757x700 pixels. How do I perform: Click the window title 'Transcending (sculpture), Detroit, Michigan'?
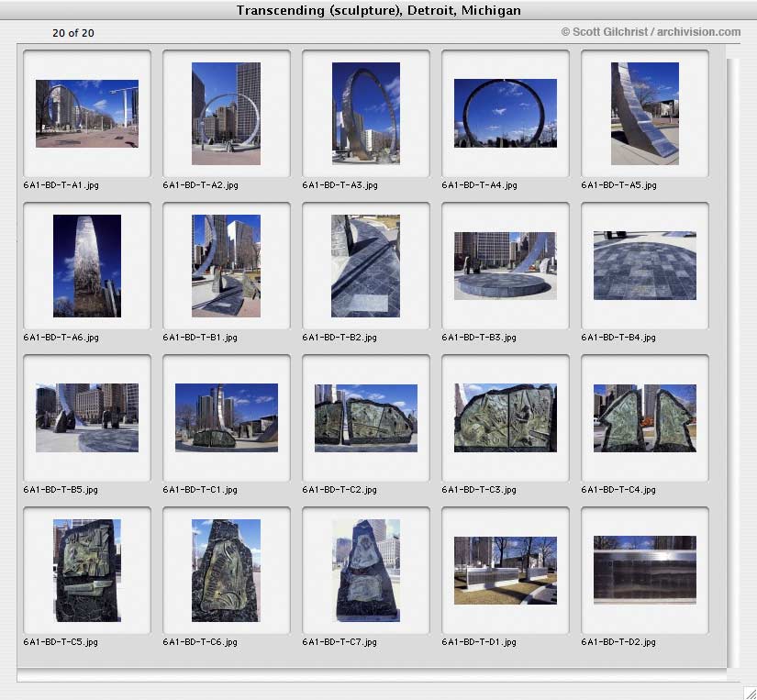pyautogui.click(x=378, y=10)
